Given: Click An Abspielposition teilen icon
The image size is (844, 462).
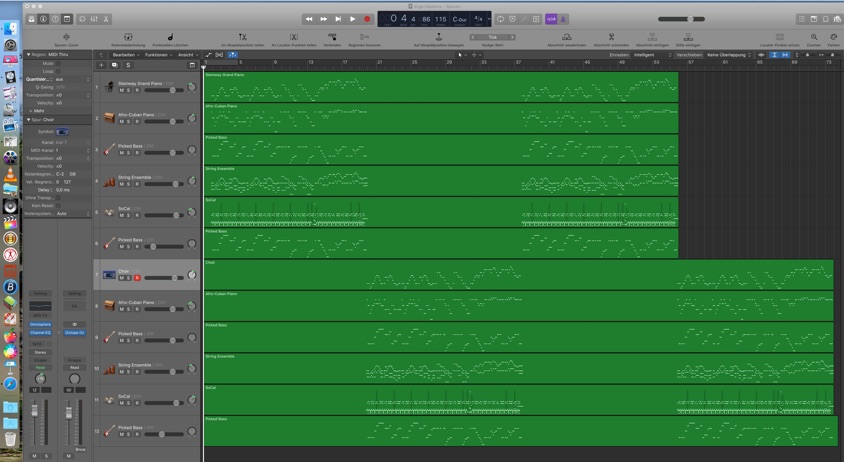Looking at the screenshot, I should tap(242, 37).
